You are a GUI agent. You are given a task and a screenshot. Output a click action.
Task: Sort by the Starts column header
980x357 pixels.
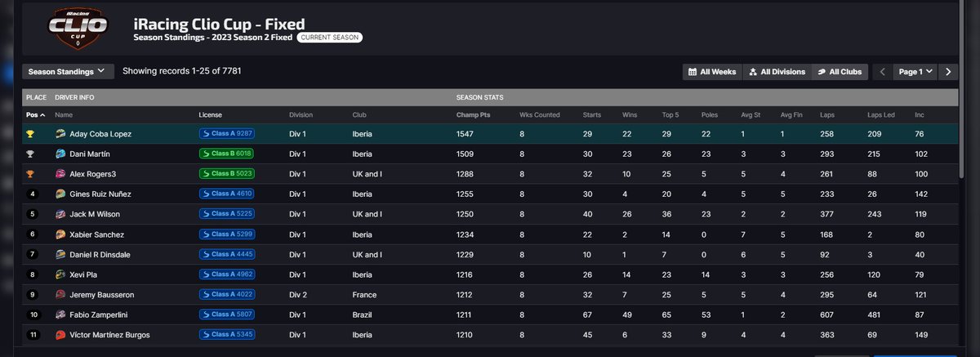click(x=593, y=115)
